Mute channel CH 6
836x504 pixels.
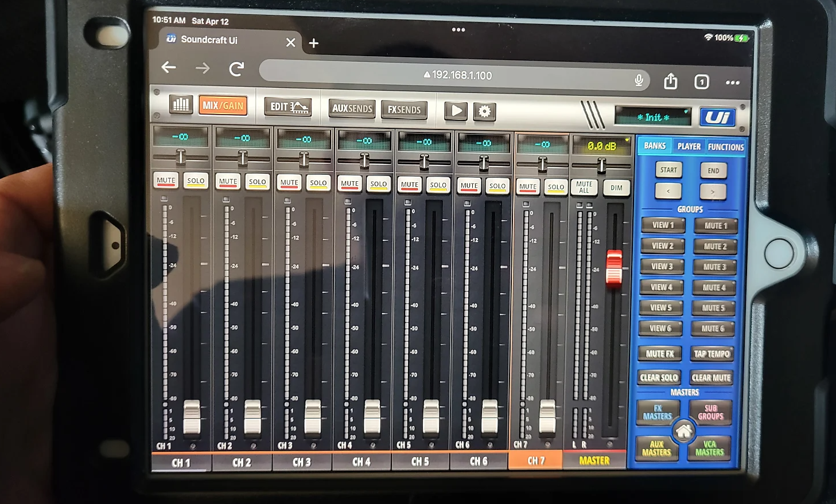469,186
